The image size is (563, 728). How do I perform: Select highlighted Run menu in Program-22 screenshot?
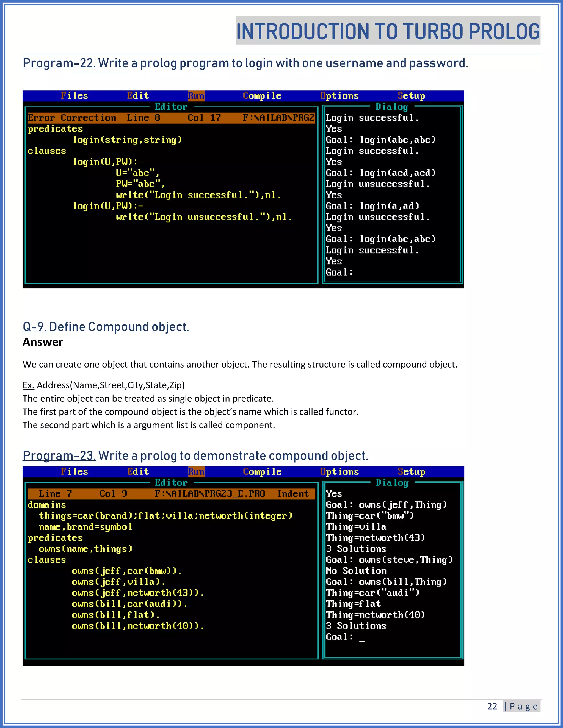pyautogui.click(x=196, y=96)
